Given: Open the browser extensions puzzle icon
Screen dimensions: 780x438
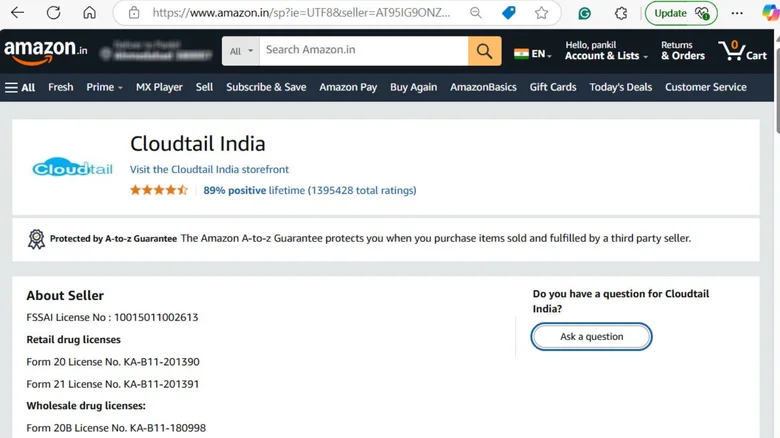Looking at the screenshot, I should (621, 13).
